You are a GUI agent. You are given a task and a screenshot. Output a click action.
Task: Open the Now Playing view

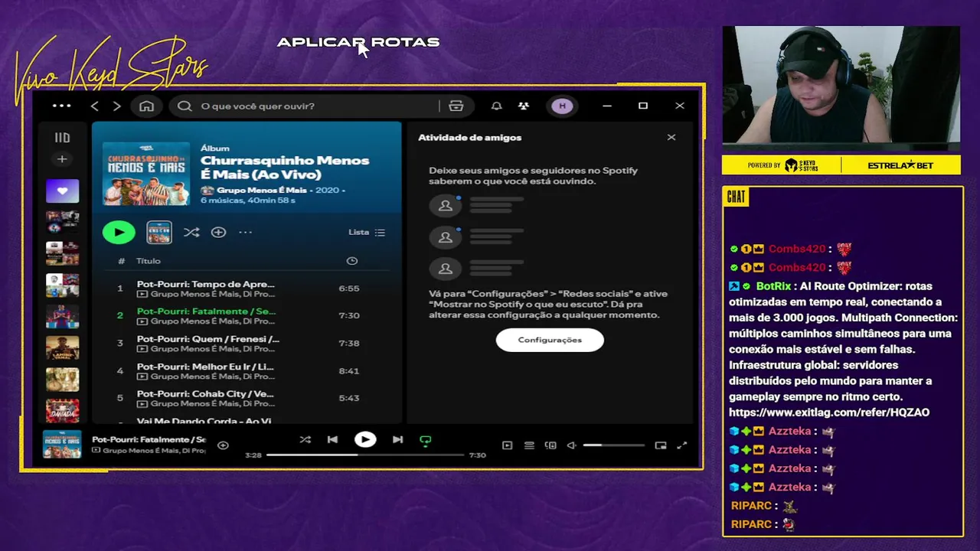(x=507, y=445)
